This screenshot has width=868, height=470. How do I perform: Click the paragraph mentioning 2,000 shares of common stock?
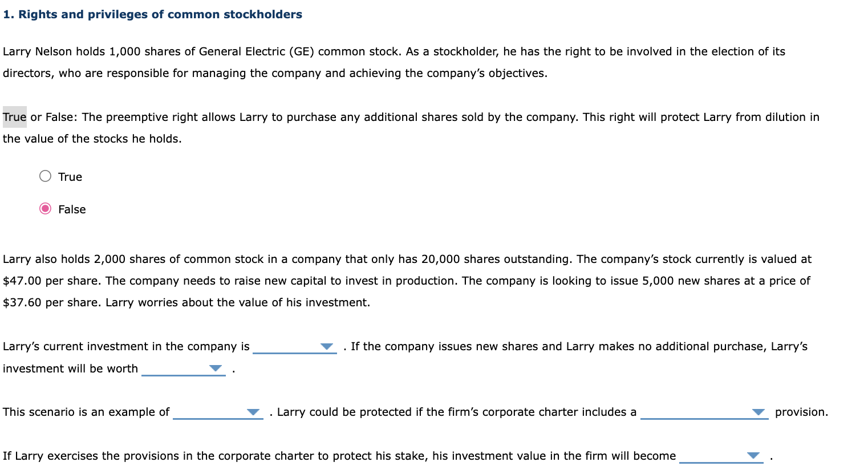tap(399, 281)
